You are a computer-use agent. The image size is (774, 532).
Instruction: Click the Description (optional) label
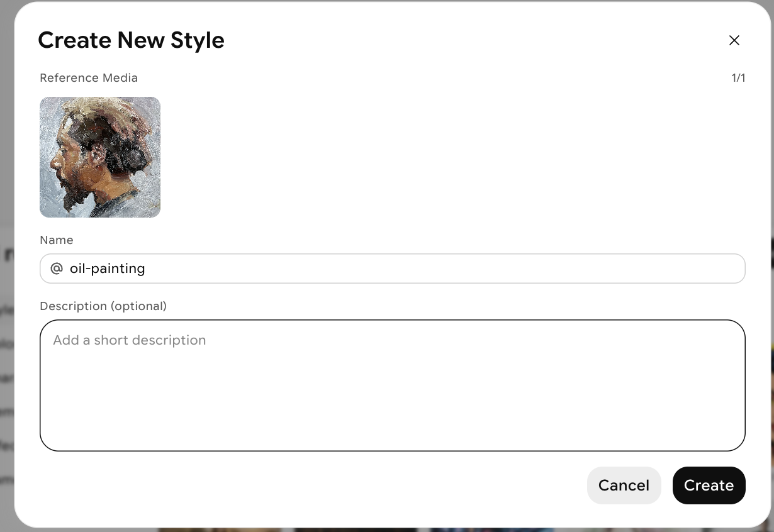(x=103, y=306)
